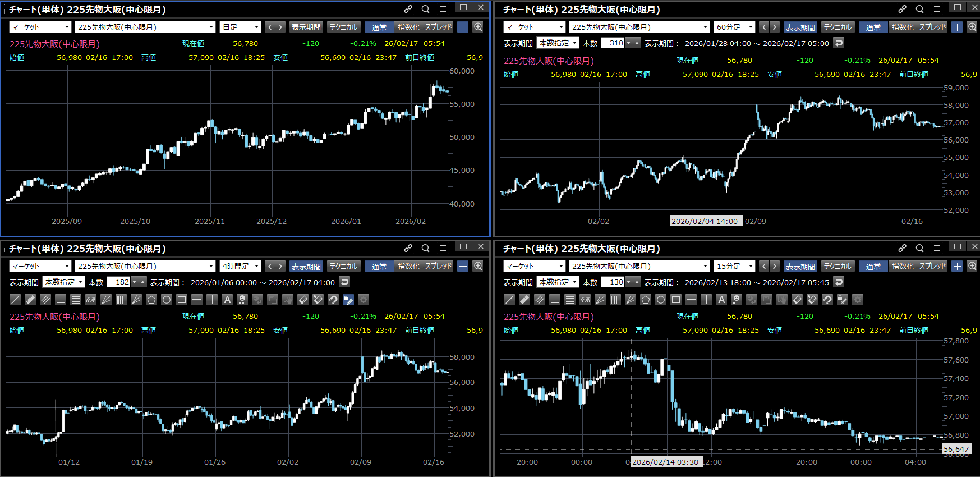Screen dimensions: 980x477
Task: Select the trend line tool in the 4時間足 chart
Action: point(15,300)
